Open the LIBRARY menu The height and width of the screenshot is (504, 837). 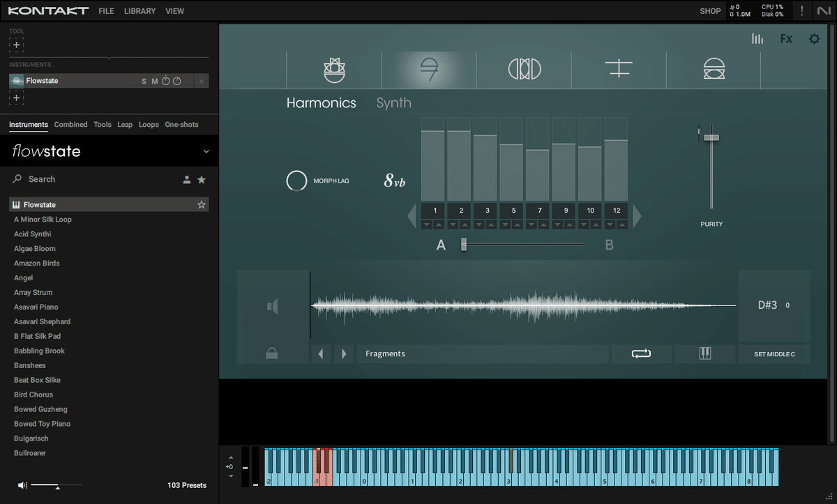(140, 11)
